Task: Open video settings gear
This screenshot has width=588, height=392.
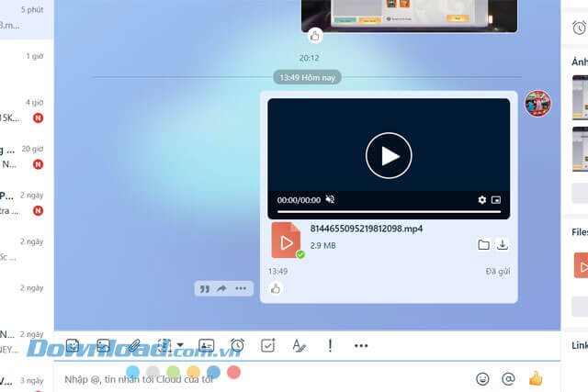Action: click(481, 200)
